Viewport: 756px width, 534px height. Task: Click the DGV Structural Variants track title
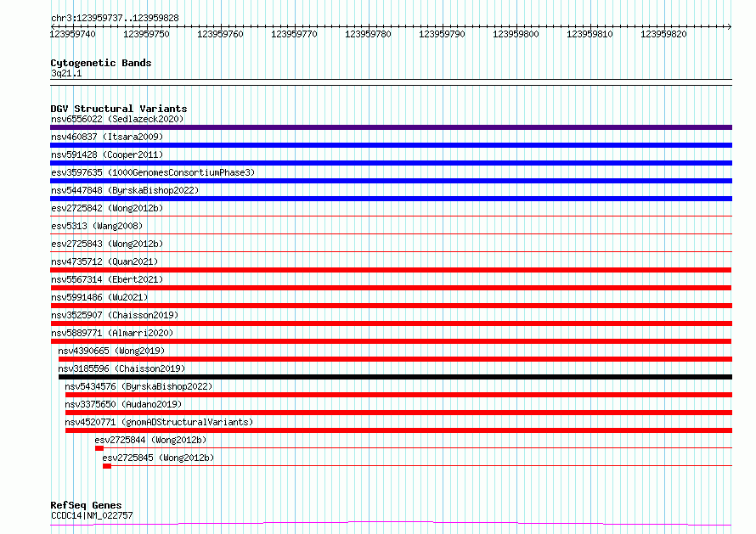[x=119, y=109]
